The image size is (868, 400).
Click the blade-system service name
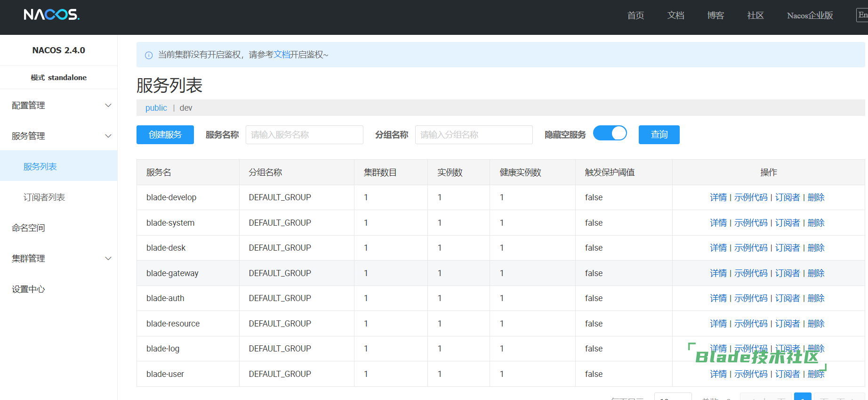click(x=170, y=223)
